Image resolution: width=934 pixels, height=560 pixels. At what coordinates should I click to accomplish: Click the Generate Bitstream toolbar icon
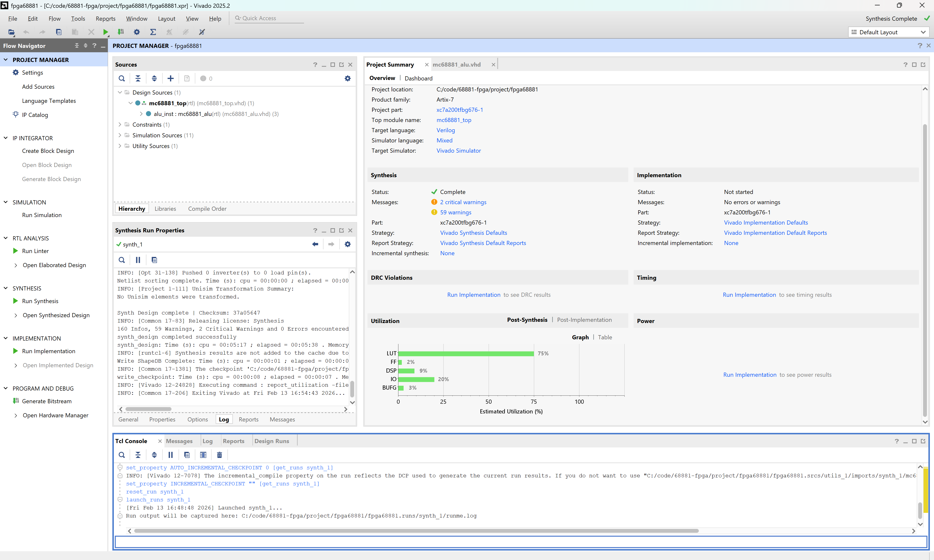(x=121, y=32)
